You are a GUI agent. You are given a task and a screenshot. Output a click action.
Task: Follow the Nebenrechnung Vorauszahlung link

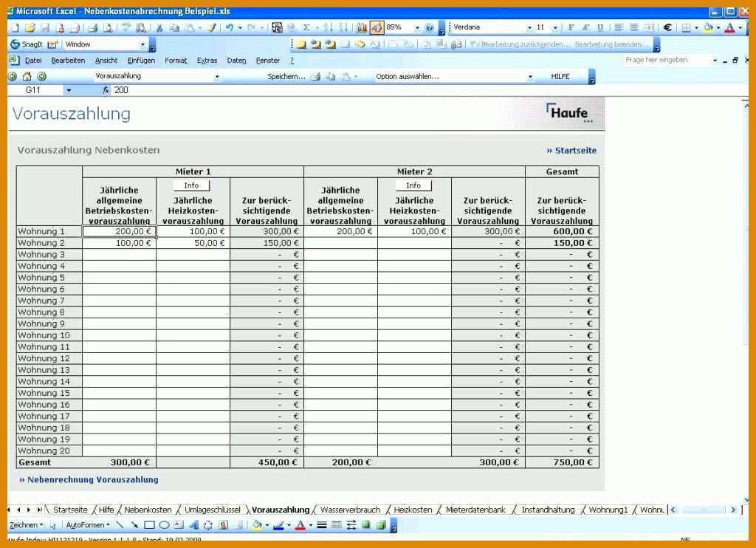89,479
